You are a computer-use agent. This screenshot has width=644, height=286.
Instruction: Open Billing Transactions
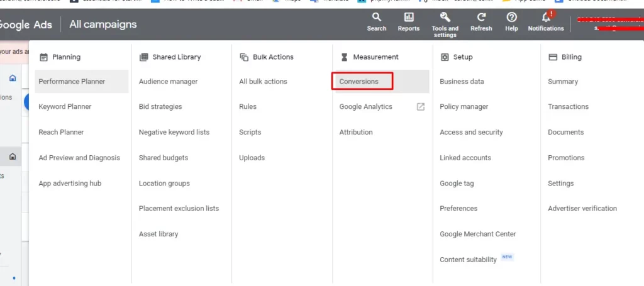(x=569, y=107)
